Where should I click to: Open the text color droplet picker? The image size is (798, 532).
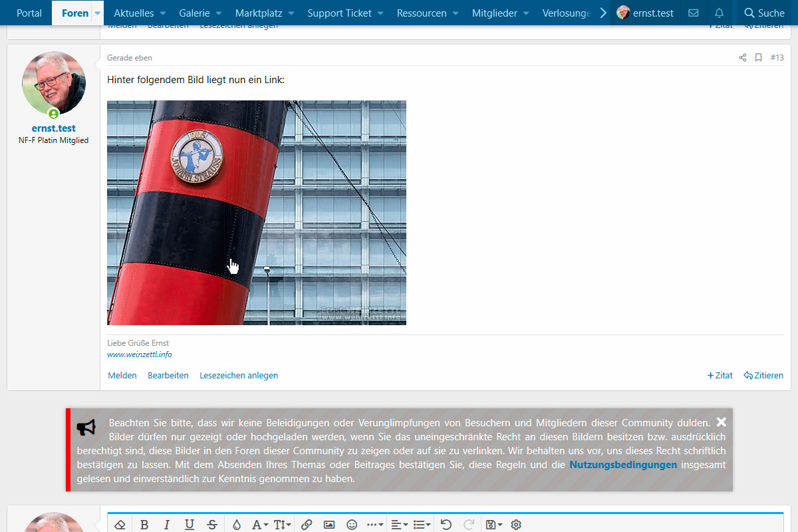[x=237, y=525]
